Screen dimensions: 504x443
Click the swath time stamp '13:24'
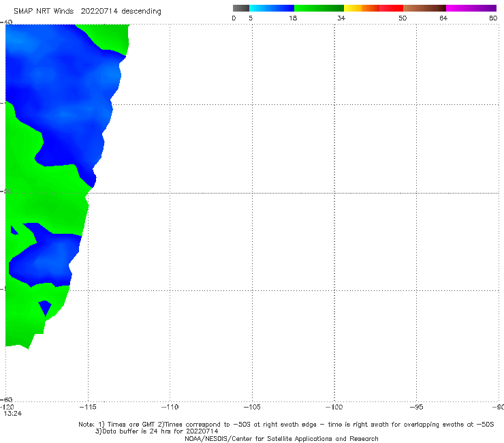(13, 414)
